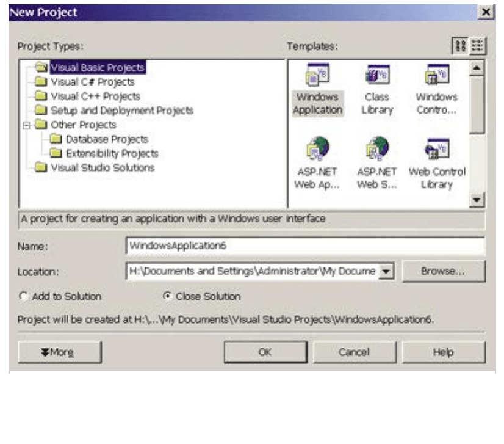The height and width of the screenshot is (444, 504).
Task: Click the Visual Studio Solutions folder icon
Action: tap(41, 167)
